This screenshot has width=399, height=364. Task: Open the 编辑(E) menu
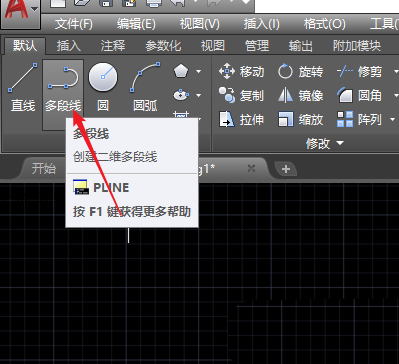[136, 24]
